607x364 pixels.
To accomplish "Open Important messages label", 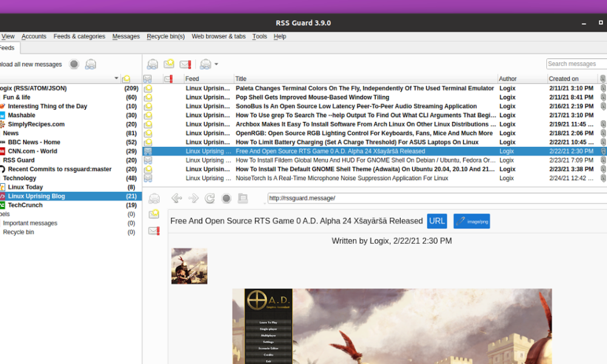I will 30,223.
